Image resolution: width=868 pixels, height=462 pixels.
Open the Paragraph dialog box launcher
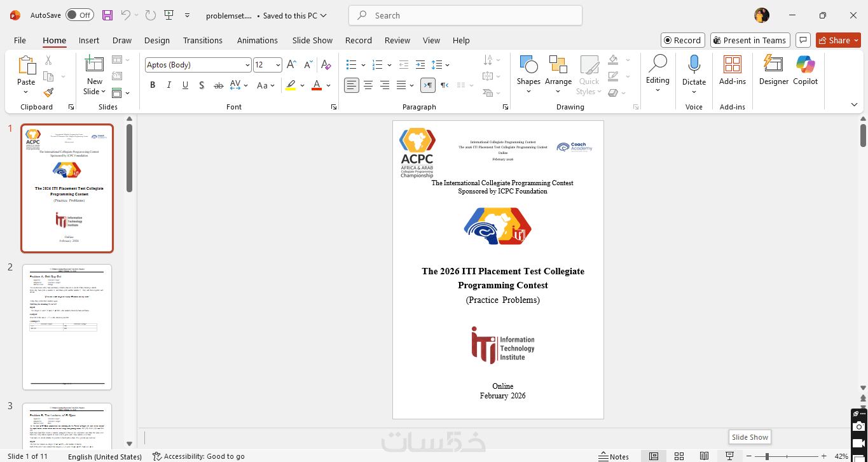506,108
